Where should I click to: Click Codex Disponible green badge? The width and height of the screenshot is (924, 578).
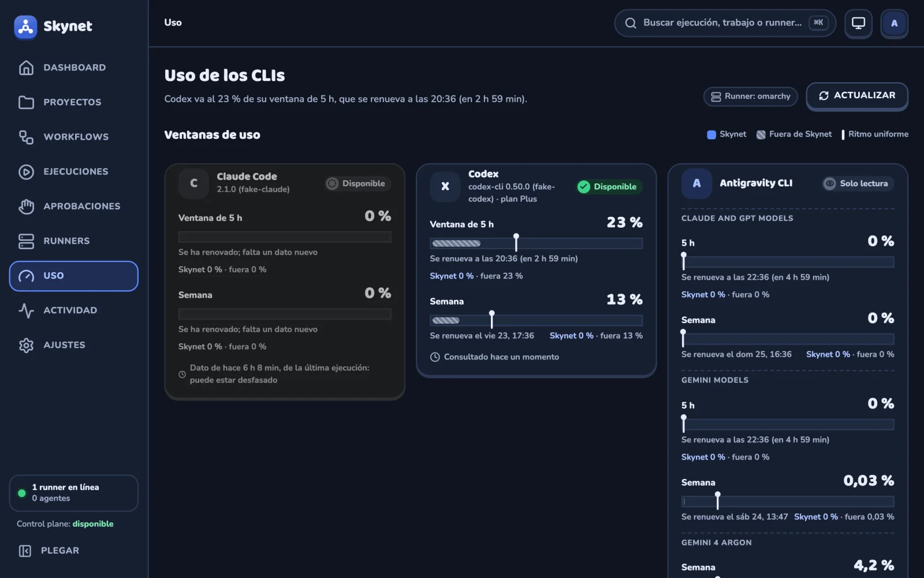click(609, 187)
